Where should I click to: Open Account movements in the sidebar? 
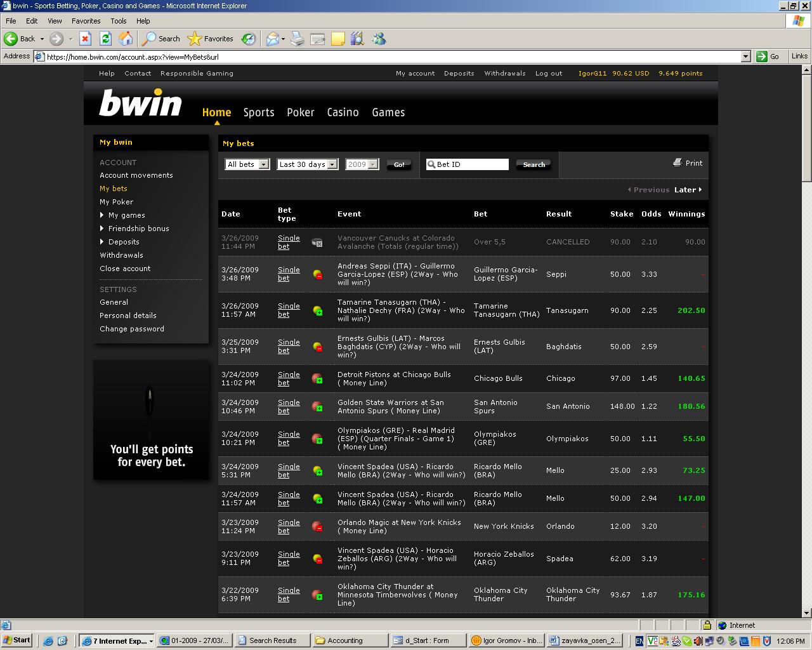click(136, 175)
